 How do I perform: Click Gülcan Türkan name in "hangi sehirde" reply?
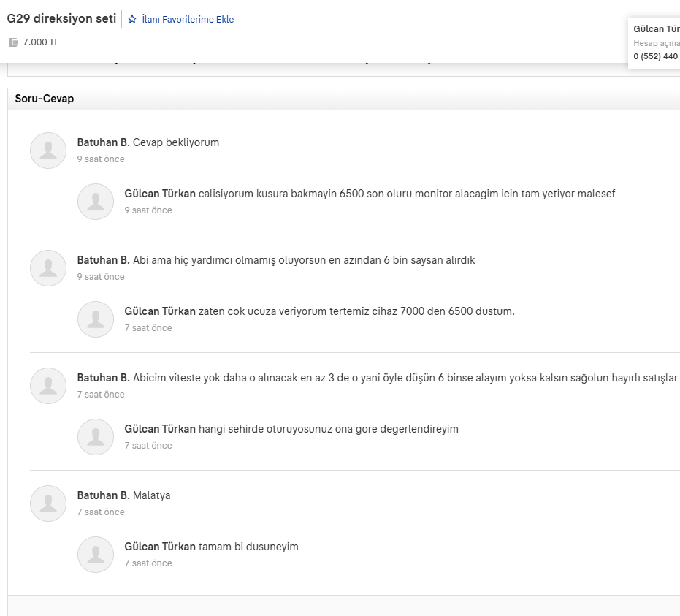(160, 429)
